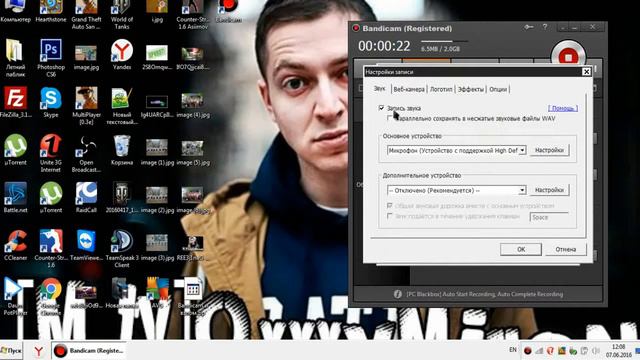This screenshot has width=640, height=360.
Task: Open the Hearthstone desktop shortcut
Action: coord(51,11)
